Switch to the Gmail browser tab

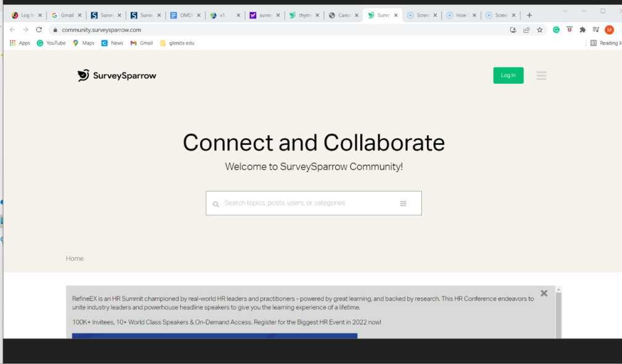point(64,14)
